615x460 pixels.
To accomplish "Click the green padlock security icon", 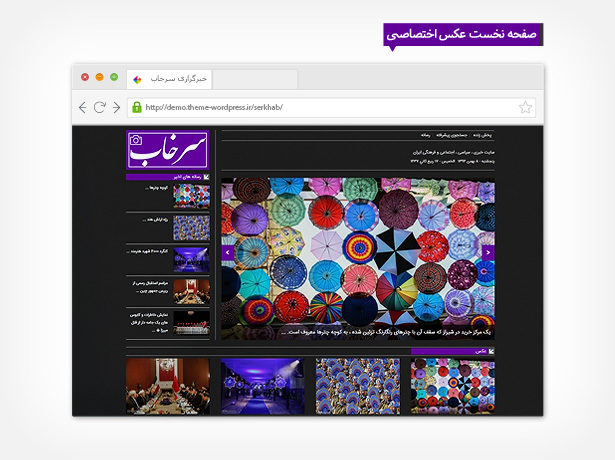I will pyautogui.click(x=137, y=107).
